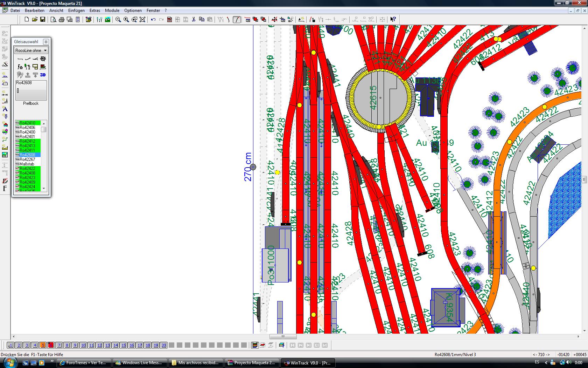Select straight track type in the Gleisauswahl panel

(x=20, y=59)
